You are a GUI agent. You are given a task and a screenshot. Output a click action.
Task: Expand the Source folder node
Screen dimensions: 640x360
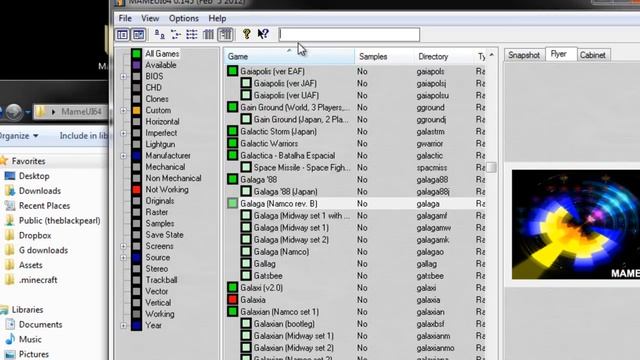124,258
